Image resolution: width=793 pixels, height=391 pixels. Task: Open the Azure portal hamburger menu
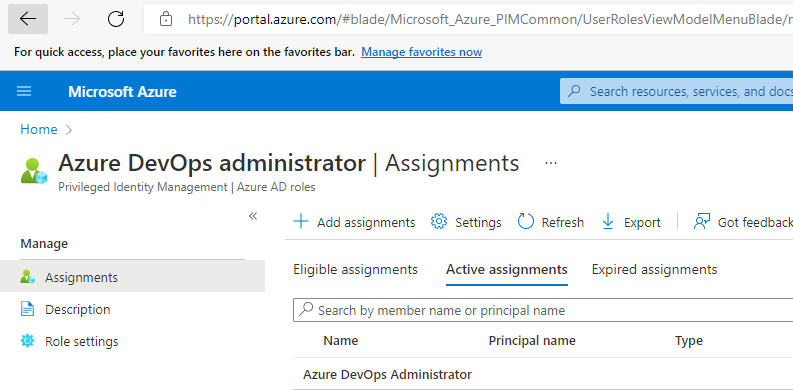tap(24, 91)
